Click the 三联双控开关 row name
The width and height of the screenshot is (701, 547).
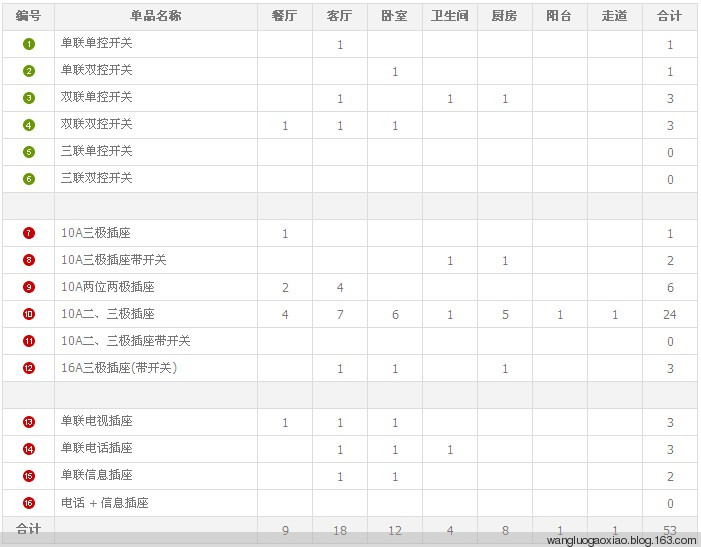click(97, 178)
